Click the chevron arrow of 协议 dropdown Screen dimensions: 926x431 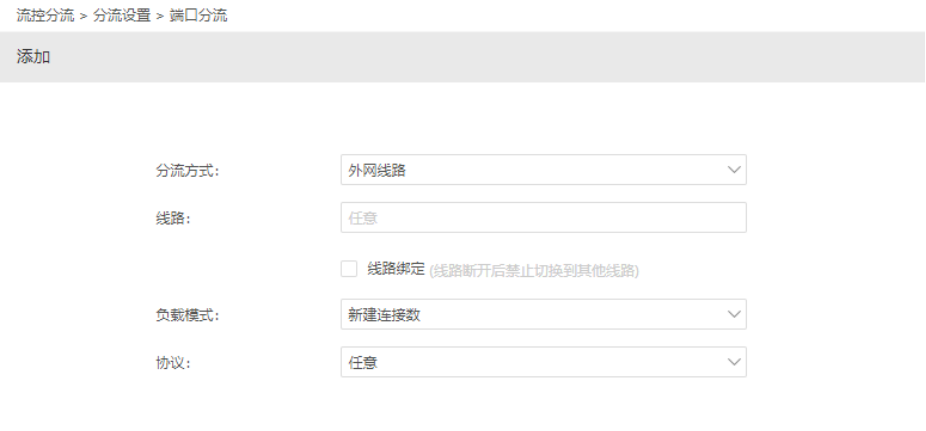click(x=734, y=362)
